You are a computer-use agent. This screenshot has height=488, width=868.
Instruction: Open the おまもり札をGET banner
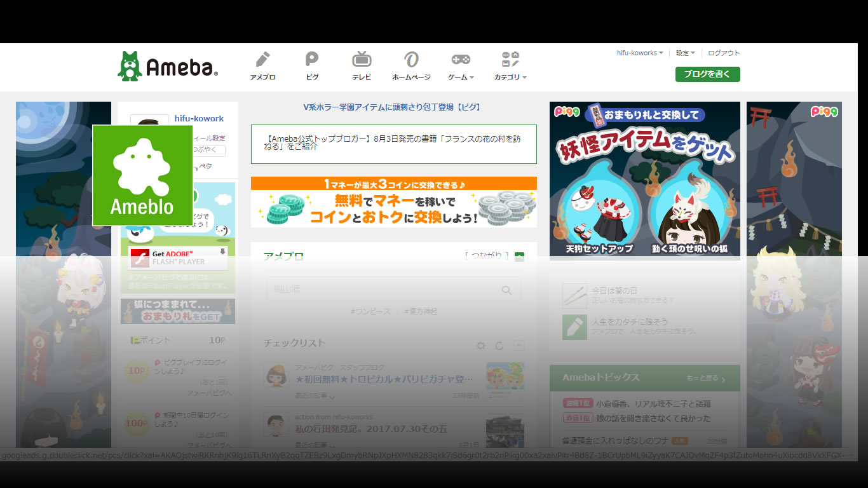point(178,311)
